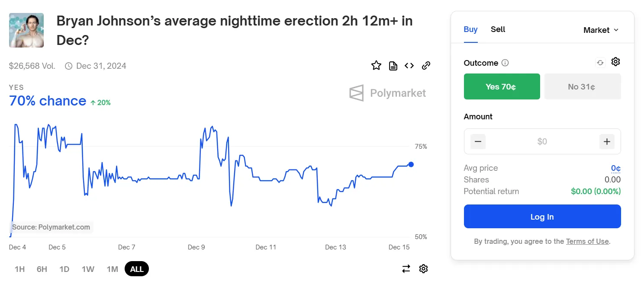
Task: Switch to the Sell tab
Action: coord(498,29)
